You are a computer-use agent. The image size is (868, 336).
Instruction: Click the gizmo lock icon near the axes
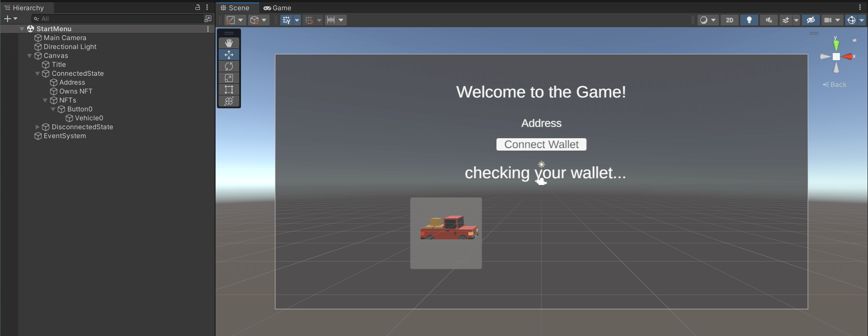tap(855, 40)
